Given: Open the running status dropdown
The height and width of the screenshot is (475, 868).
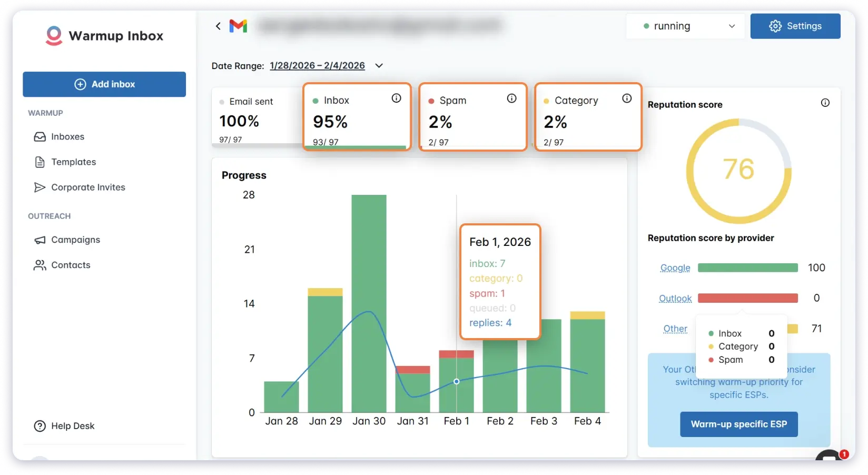Looking at the screenshot, I should (x=685, y=26).
